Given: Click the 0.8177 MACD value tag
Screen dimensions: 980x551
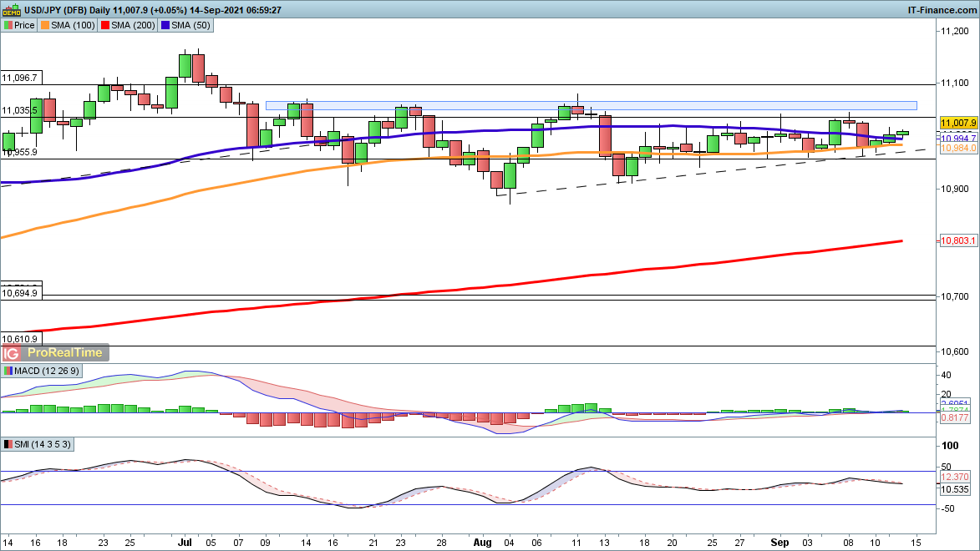Looking at the screenshot, I should pyautogui.click(x=956, y=417).
